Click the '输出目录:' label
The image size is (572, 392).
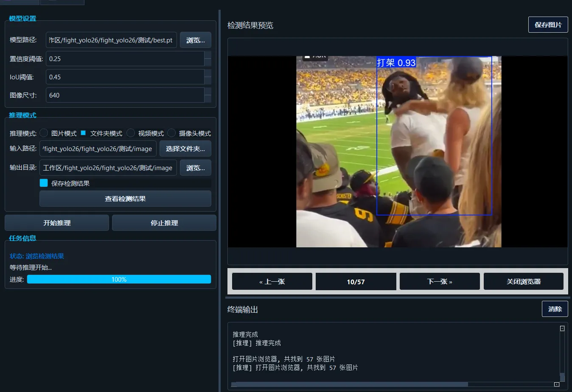pyautogui.click(x=23, y=168)
